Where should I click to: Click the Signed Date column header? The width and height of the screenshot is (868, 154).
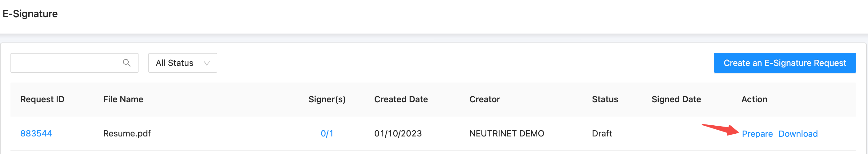tap(676, 99)
